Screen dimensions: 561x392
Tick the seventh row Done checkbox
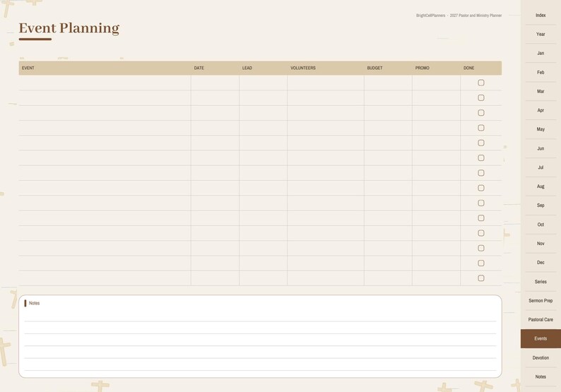pos(481,173)
